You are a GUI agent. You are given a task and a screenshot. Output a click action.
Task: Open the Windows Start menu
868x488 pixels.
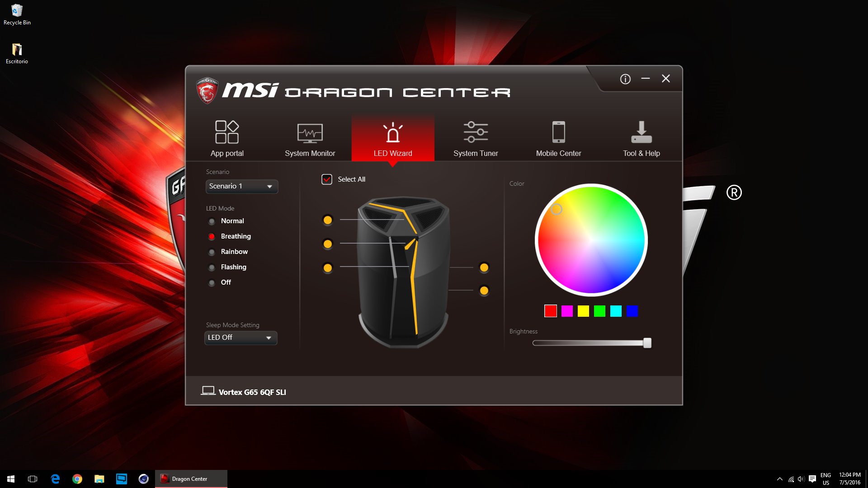point(11,479)
